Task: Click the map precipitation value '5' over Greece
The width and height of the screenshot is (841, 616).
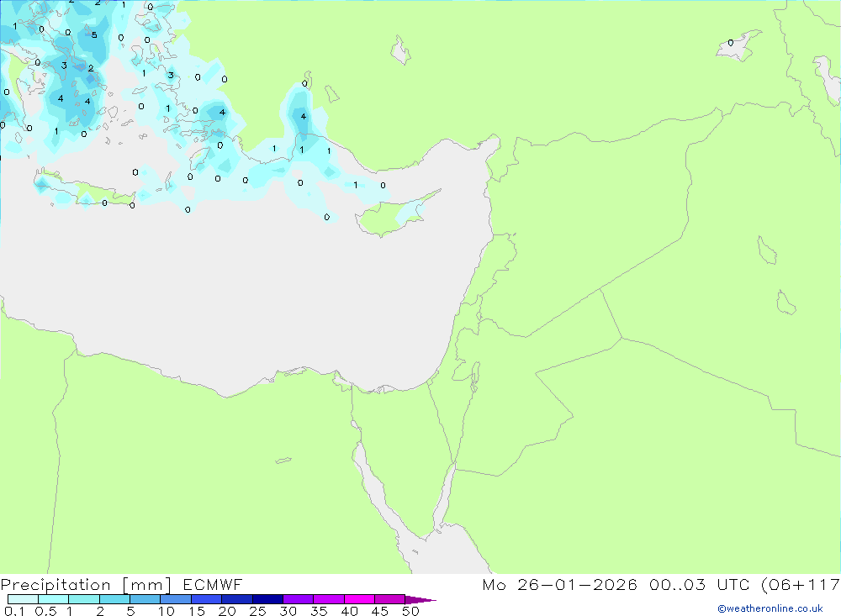Action: pos(94,34)
